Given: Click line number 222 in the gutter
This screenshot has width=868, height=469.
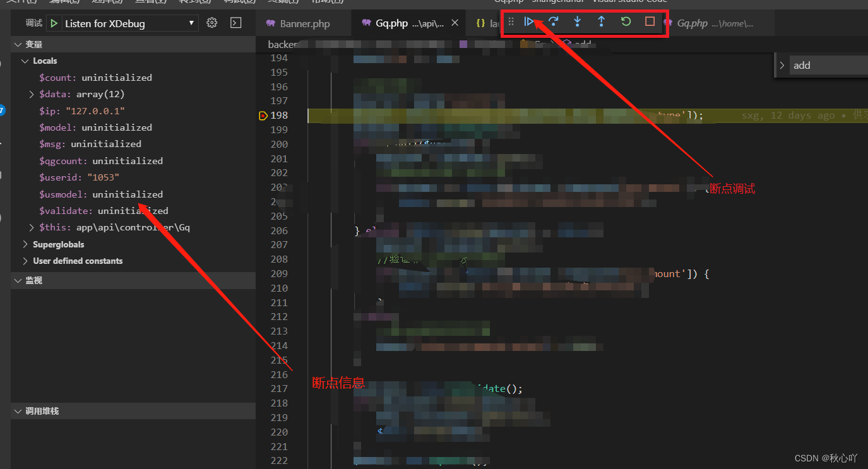Looking at the screenshot, I should (279, 461).
